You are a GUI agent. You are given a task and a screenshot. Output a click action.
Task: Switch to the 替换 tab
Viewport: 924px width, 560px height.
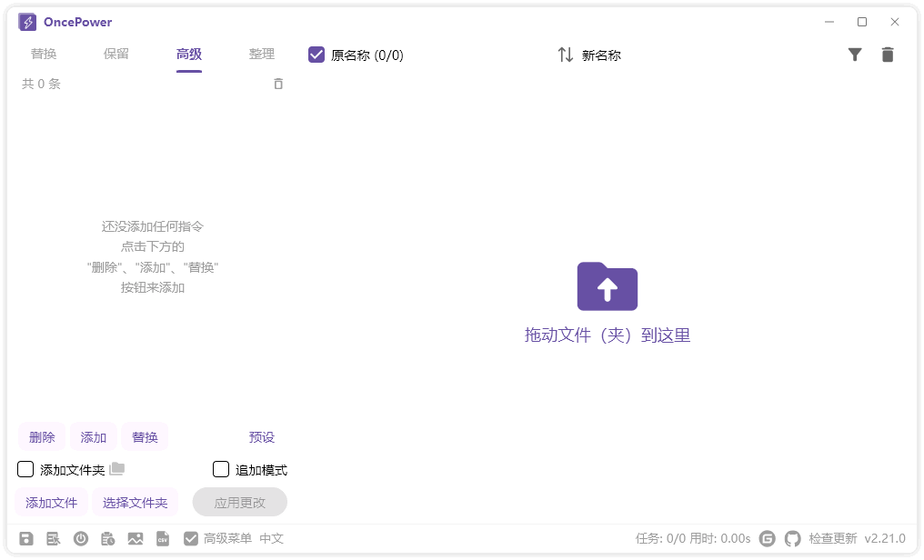click(x=44, y=55)
